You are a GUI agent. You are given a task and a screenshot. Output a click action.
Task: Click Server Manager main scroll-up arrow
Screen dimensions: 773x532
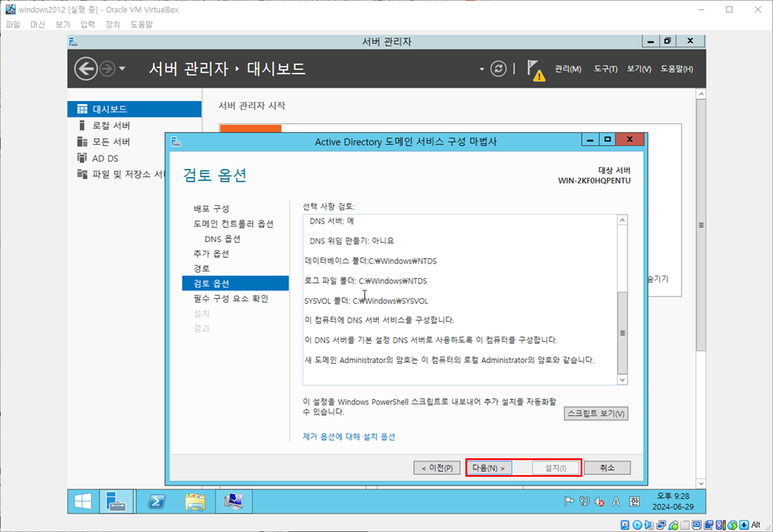tap(701, 94)
